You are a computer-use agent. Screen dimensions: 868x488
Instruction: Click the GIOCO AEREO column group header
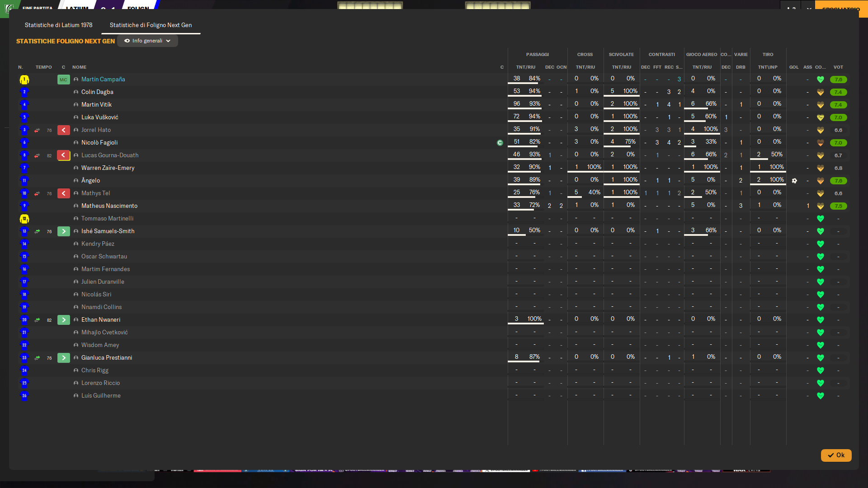tap(702, 55)
